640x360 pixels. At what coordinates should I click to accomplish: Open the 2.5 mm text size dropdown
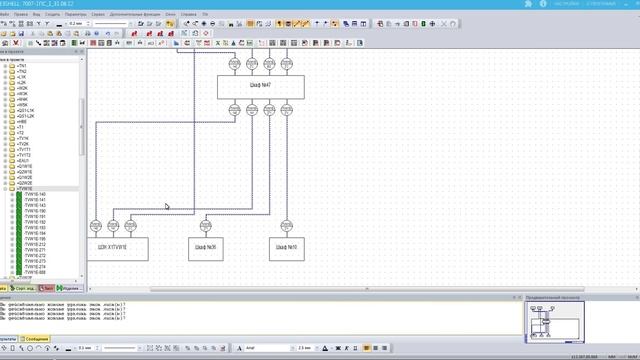pyautogui.click(x=317, y=348)
